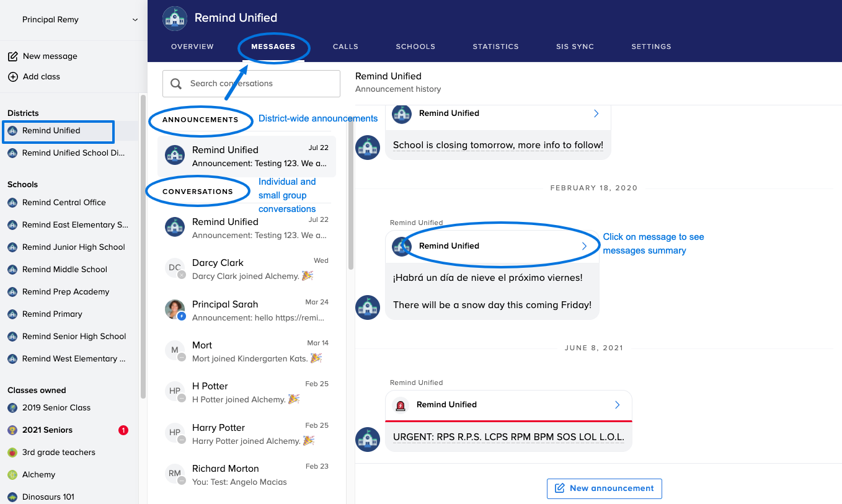Open the SIS Sync tab

coord(575,46)
